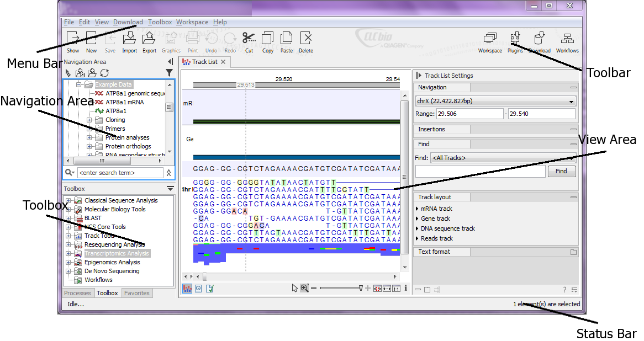Screen dimensions: 644x341
Task: Switch to the selection arrow mode
Action: (x=295, y=287)
